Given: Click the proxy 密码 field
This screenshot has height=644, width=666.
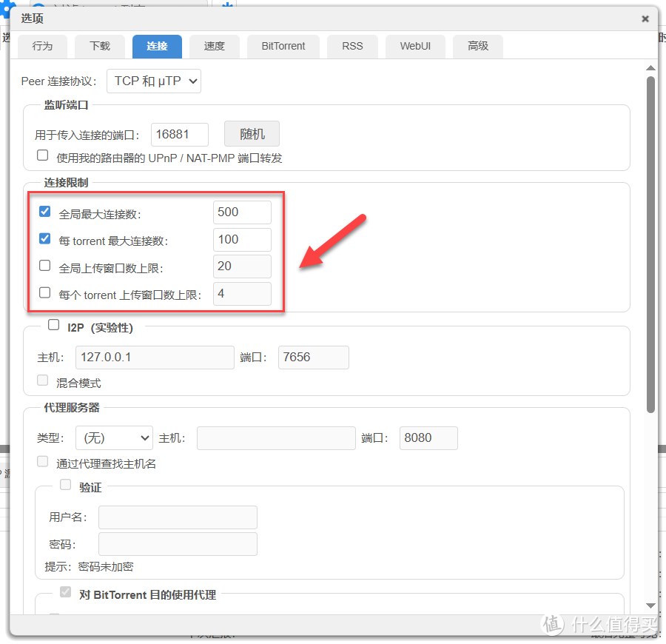Looking at the screenshot, I should click(178, 544).
